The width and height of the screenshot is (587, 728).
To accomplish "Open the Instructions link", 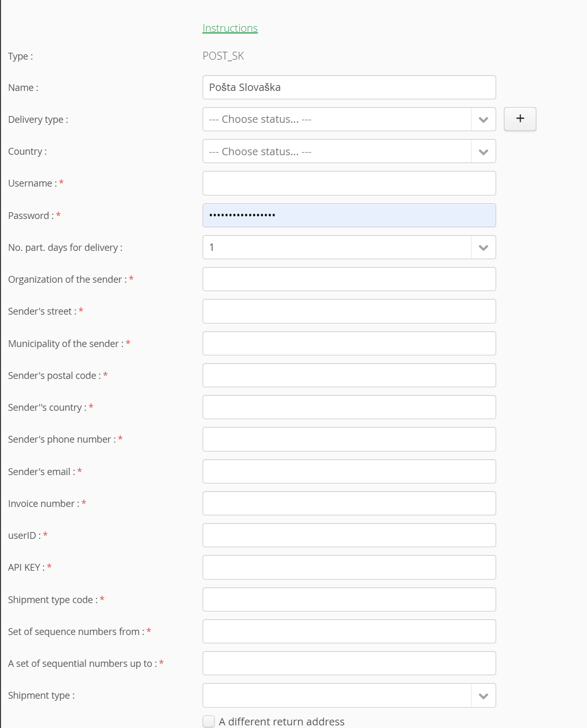I will tap(230, 28).
